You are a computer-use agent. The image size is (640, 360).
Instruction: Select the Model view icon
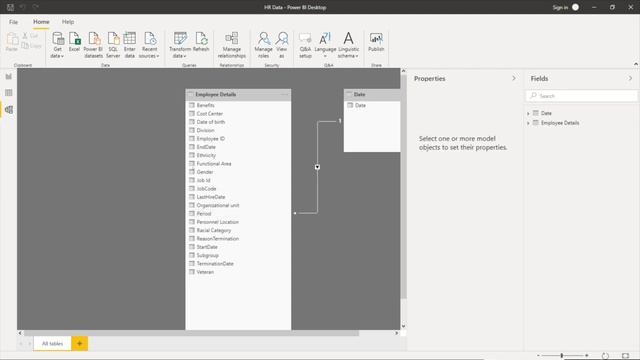point(9,109)
